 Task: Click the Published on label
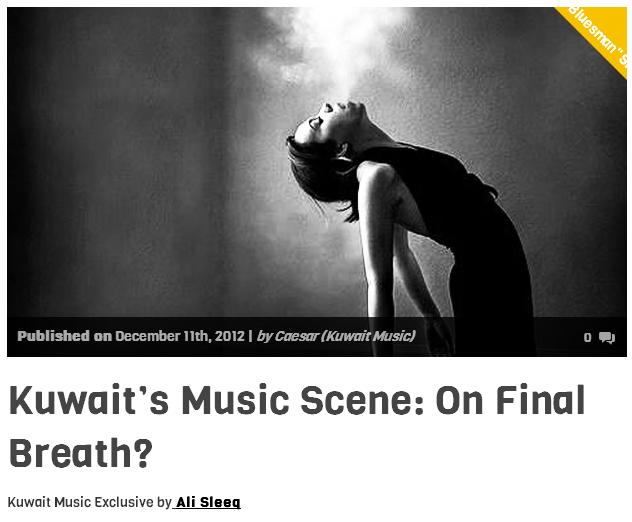point(64,336)
